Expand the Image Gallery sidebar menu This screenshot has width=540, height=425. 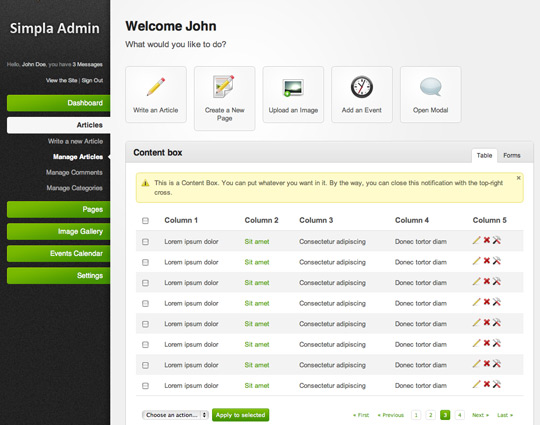click(x=59, y=231)
